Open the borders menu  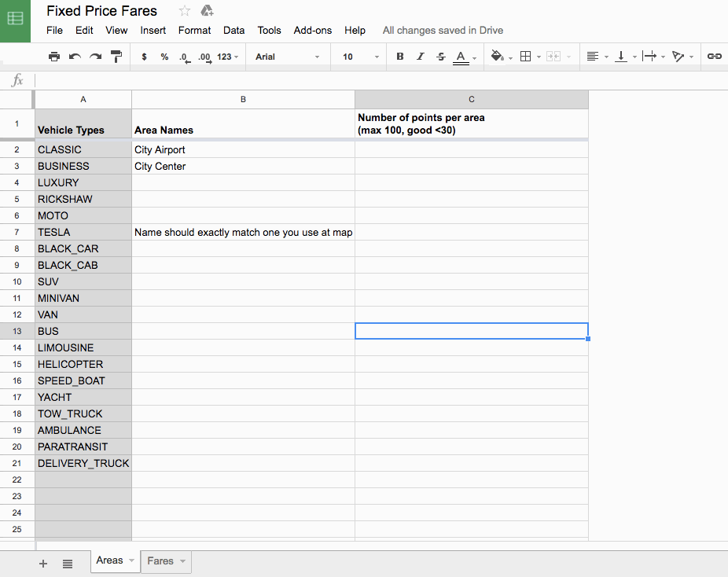click(526, 57)
